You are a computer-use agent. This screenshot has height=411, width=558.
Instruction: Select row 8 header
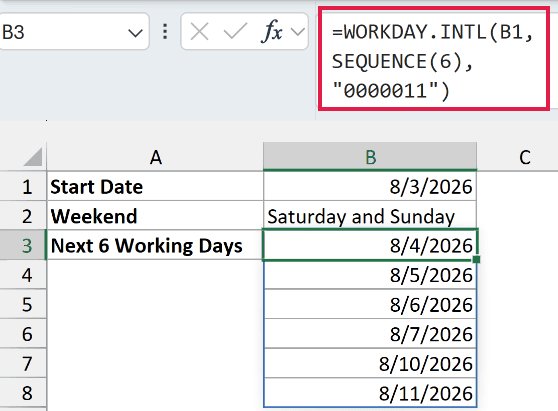pos(23,393)
